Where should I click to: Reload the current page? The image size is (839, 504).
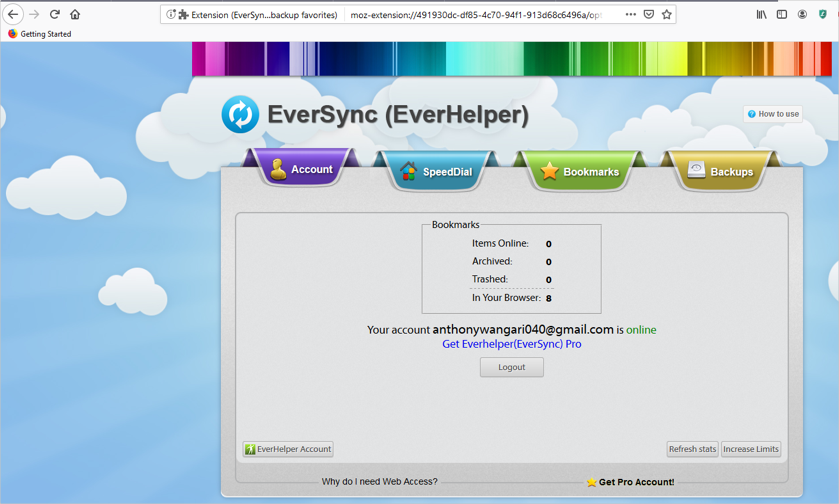[x=55, y=14]
